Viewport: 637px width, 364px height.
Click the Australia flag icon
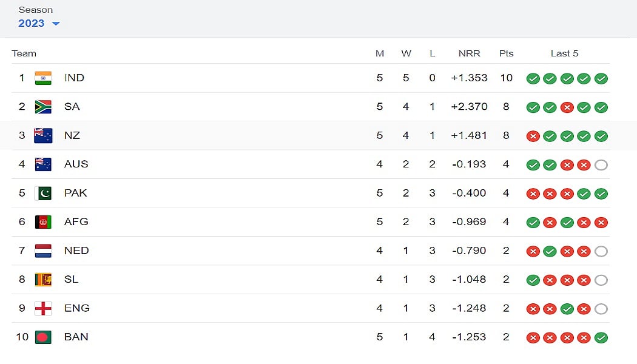pyautogui.click(x=43, y=164)
